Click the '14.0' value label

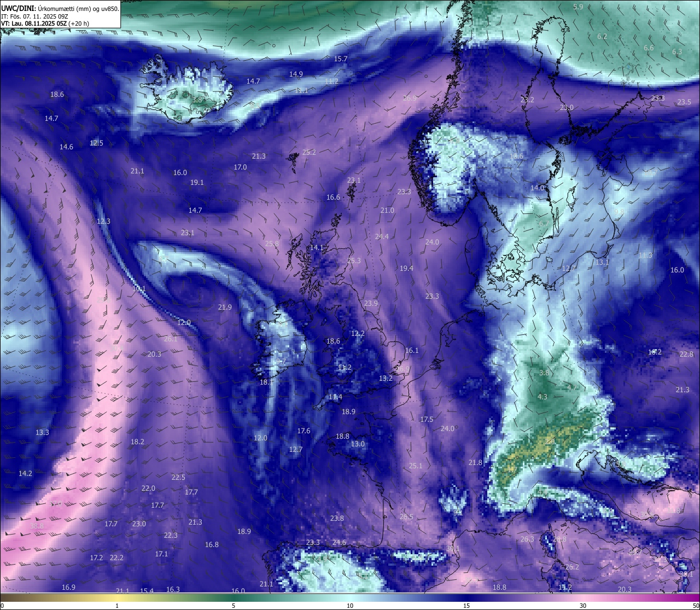click(x=537, y=188)
